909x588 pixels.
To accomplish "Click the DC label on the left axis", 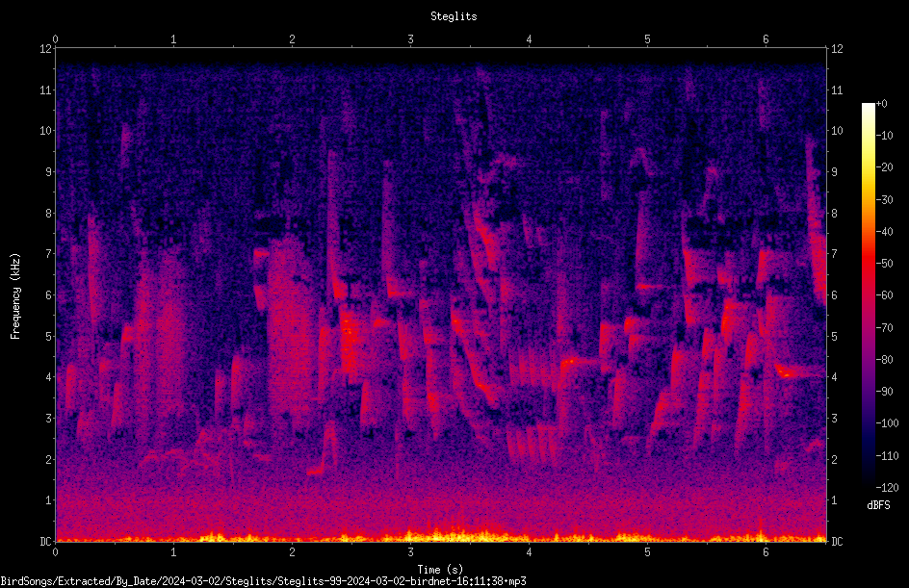I will tap(45, 542).
